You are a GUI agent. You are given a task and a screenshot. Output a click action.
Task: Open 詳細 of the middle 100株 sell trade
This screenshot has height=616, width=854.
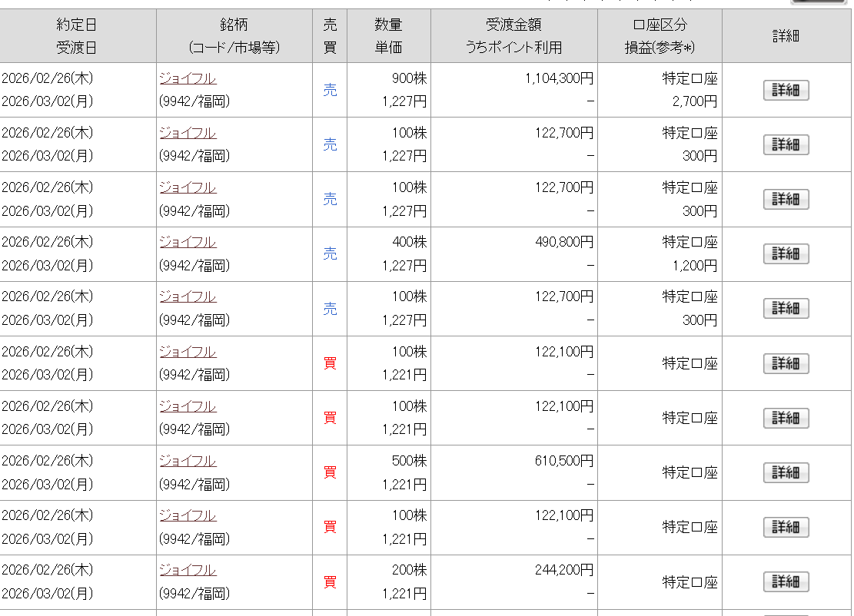786,199
